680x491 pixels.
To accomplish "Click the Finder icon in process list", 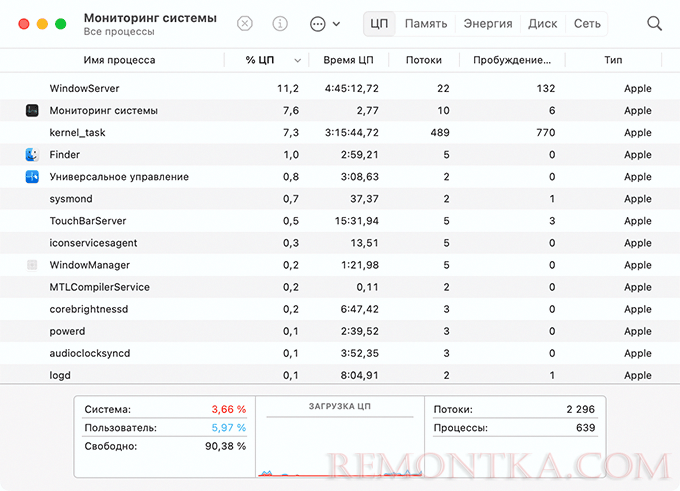I will tap(32, 154).
